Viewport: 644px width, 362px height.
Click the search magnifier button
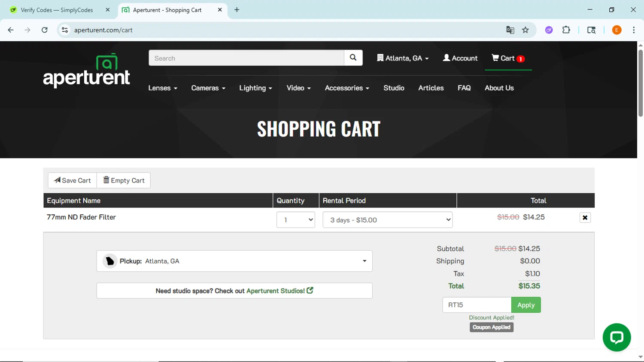click(353, 58)
